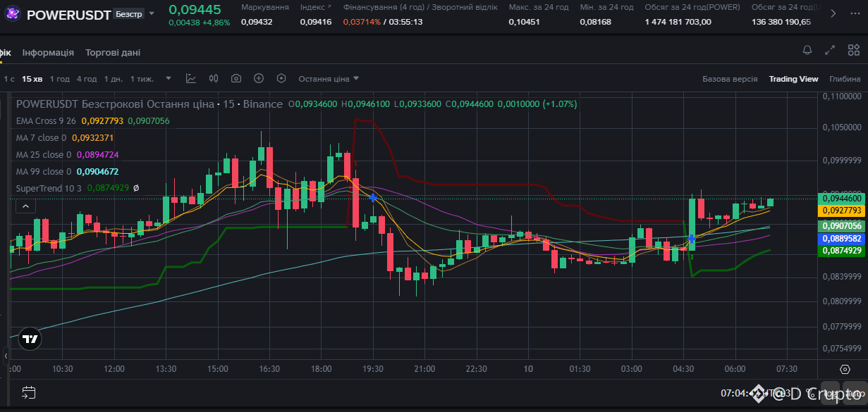Click the POWERUSDT coin logo icon
This screenshot has height=412, width=868.
tap(13, 14)
